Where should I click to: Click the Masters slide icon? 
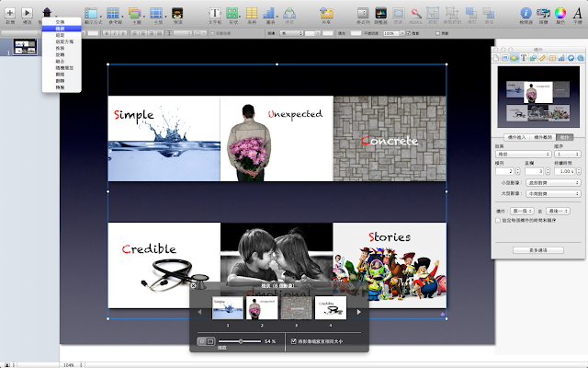click(x=156, y=13)
